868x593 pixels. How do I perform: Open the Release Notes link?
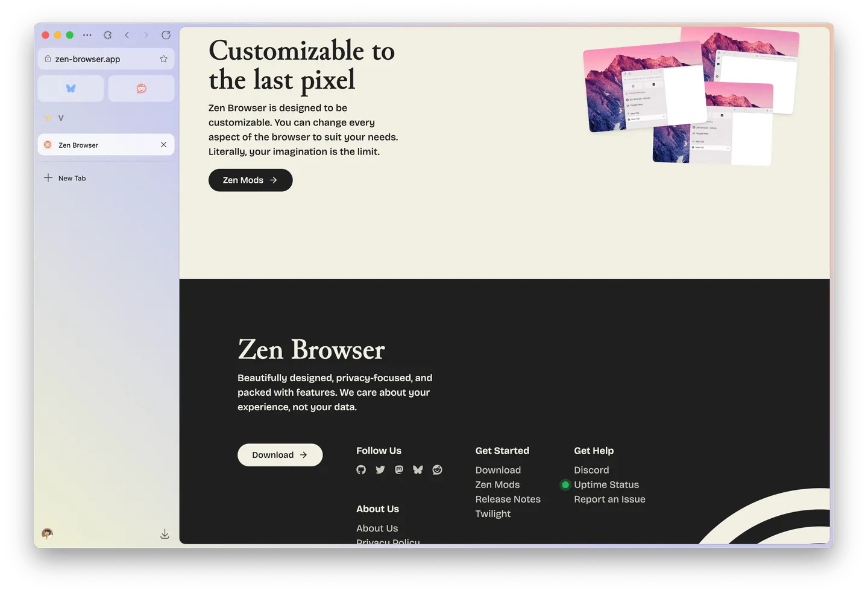click(508, 499)
